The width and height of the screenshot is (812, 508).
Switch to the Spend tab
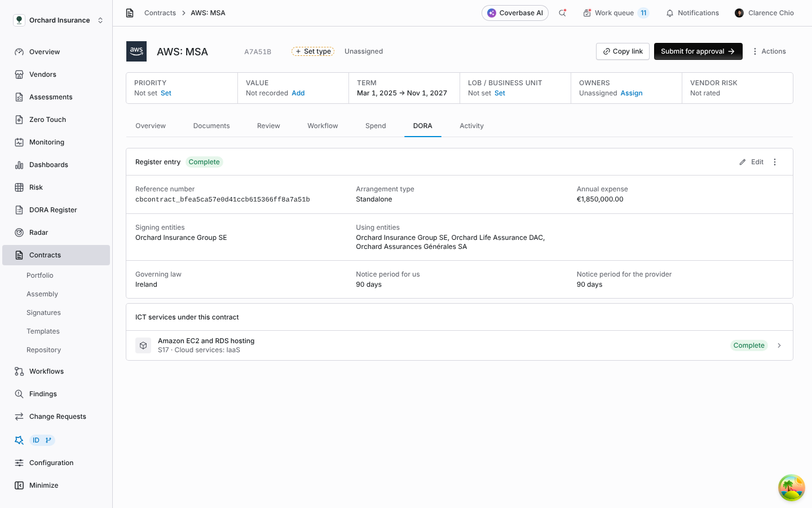click(376, 126)
